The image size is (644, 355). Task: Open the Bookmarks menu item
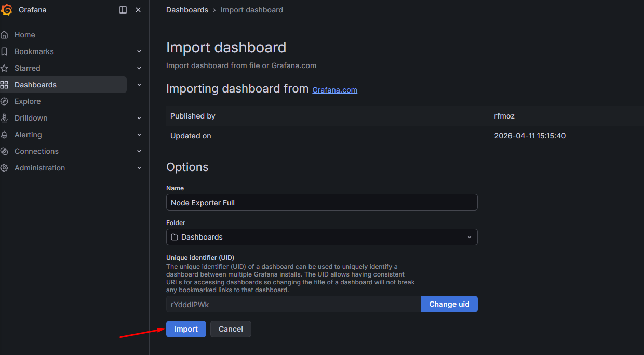(34, 51)
